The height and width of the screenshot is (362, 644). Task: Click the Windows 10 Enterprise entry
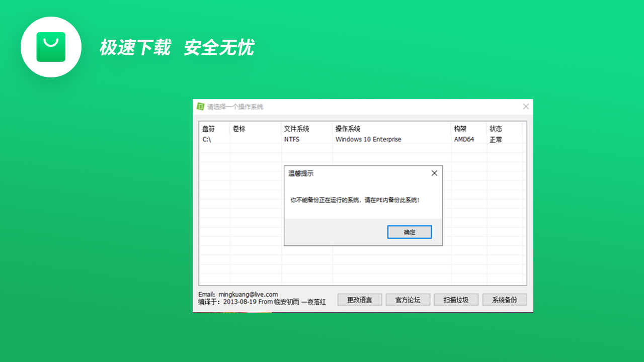(368, 139)
